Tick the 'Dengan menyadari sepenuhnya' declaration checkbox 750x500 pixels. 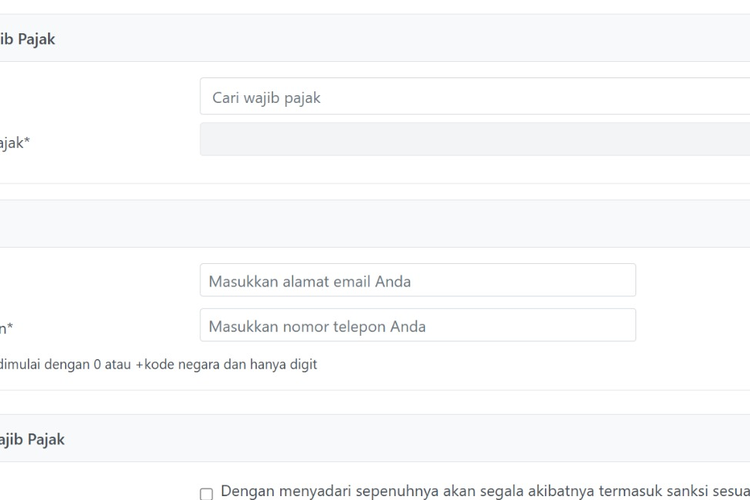206,494
